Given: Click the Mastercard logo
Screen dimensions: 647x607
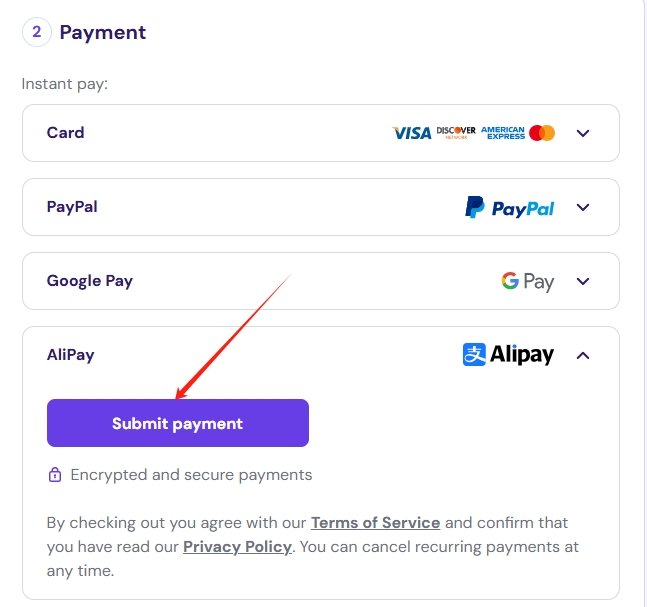Looking at the screenshot, I should coord(542,133).
